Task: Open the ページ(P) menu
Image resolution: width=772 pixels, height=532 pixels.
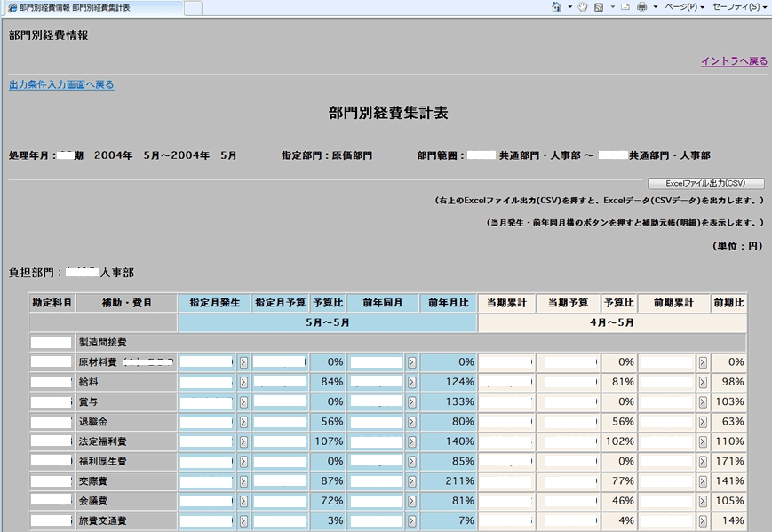Action: (x=684, y=7)
